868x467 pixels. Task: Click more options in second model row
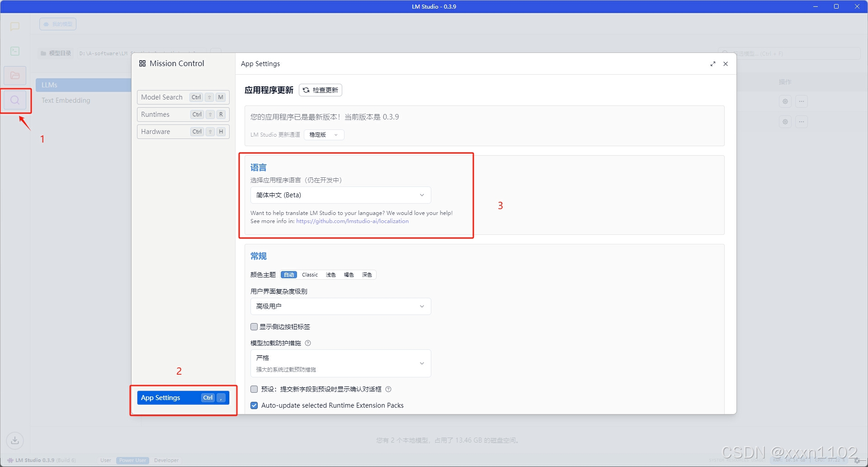802,122
